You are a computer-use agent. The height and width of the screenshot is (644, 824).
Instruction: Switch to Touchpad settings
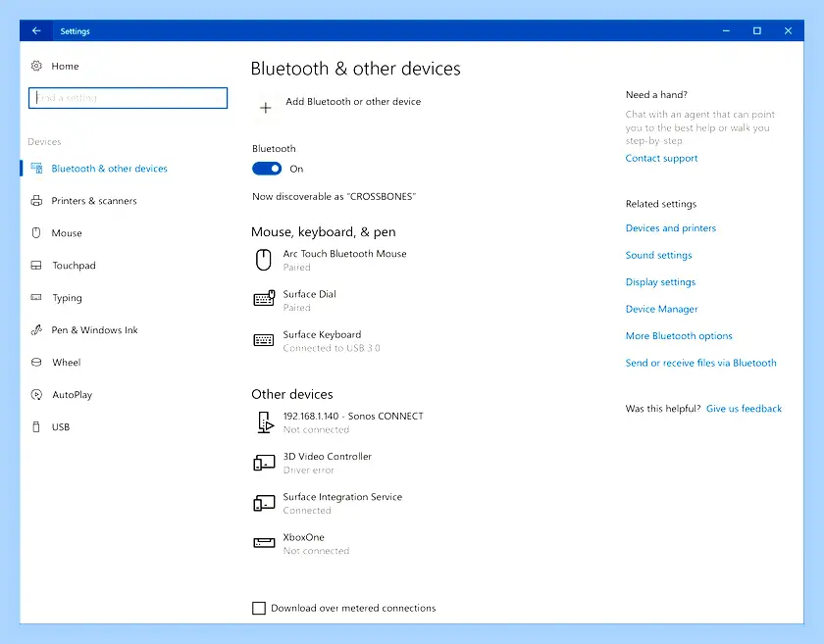click(x=75, y=266)
